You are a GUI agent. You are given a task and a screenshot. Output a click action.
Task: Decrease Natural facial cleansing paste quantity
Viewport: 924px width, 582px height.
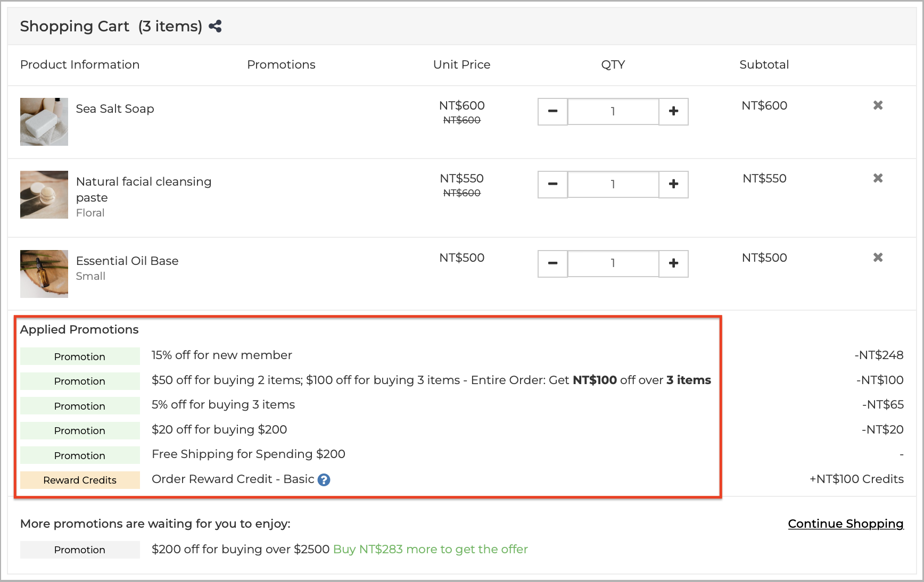pyautogui.click(x=552, y=184)
